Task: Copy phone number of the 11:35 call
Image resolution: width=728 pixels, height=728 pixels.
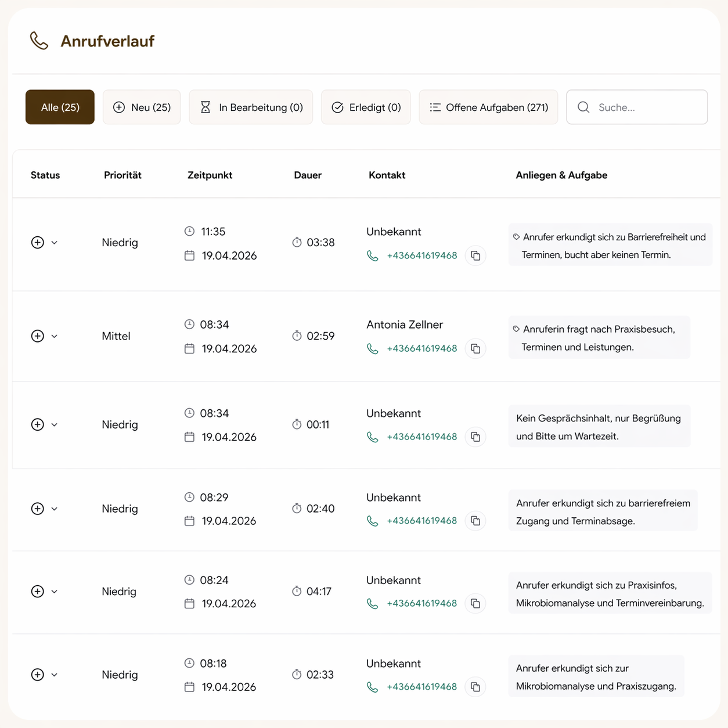Action: tap(475, 255)
